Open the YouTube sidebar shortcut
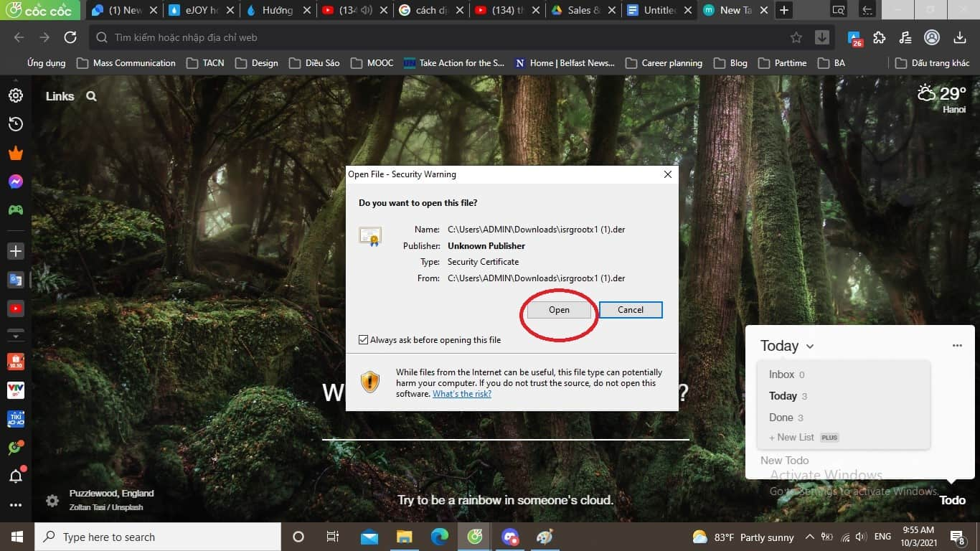This screenshot has width=980, height=551. 15,309
